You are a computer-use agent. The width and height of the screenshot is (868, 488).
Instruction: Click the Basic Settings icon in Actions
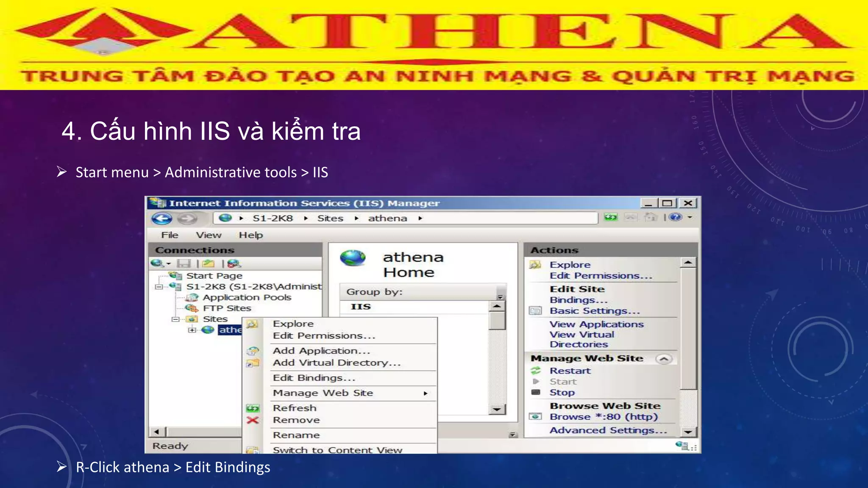(x=535, y=311)
